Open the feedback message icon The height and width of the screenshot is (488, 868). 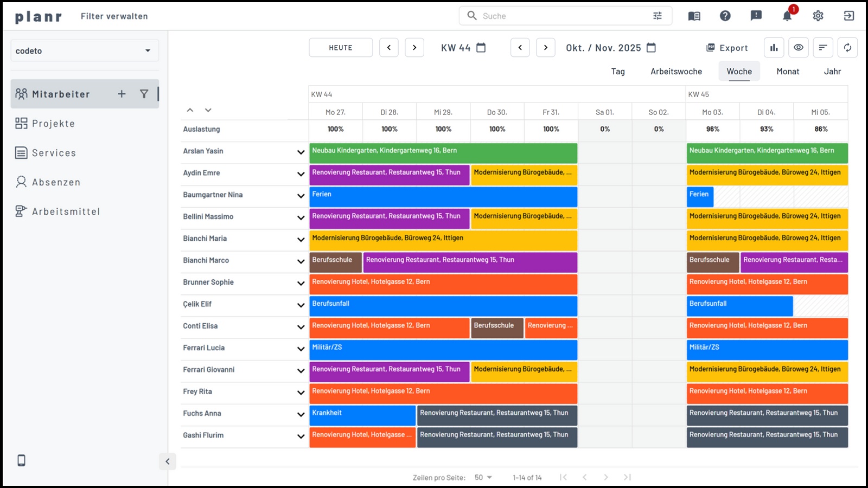[756, 16]
